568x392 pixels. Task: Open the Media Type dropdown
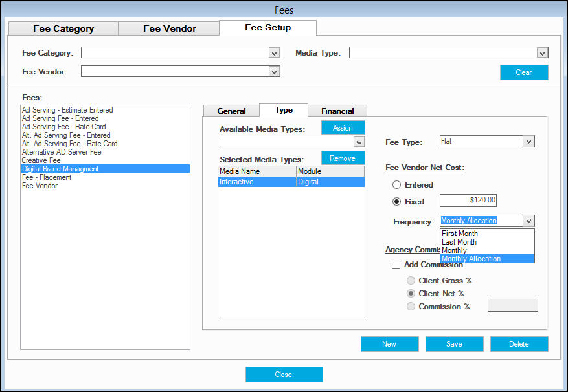point(542,53)
